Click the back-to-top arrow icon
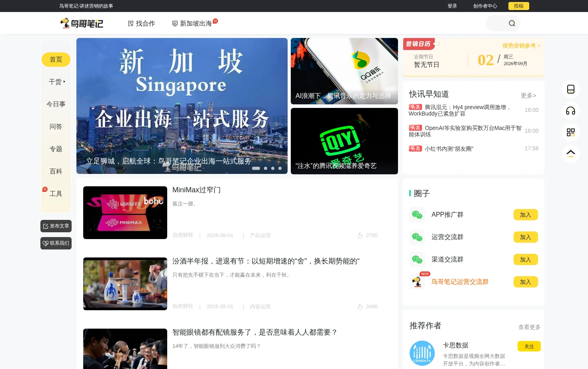The width and height of the screenshot is (588, 369). [571, 154]
